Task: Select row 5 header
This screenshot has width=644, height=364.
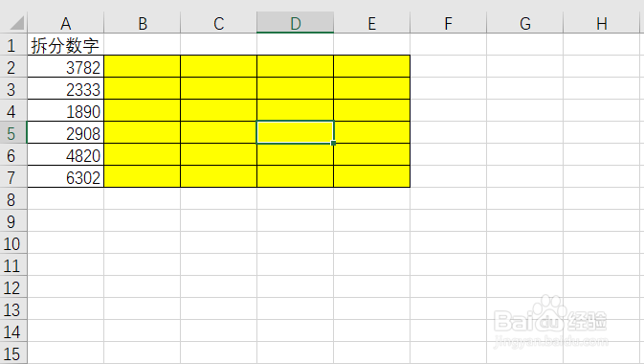Action: tap(13, 132)
